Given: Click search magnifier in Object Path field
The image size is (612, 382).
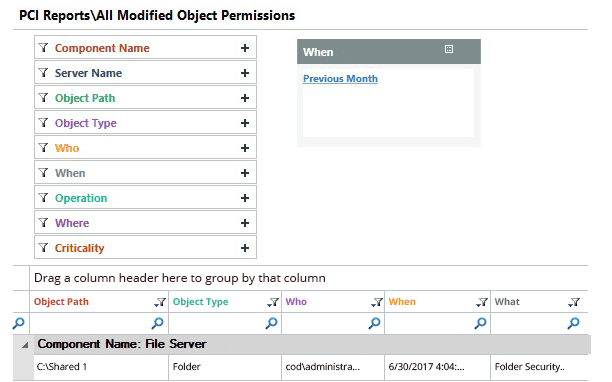Looking at the screenshot, I should [157, 323].
